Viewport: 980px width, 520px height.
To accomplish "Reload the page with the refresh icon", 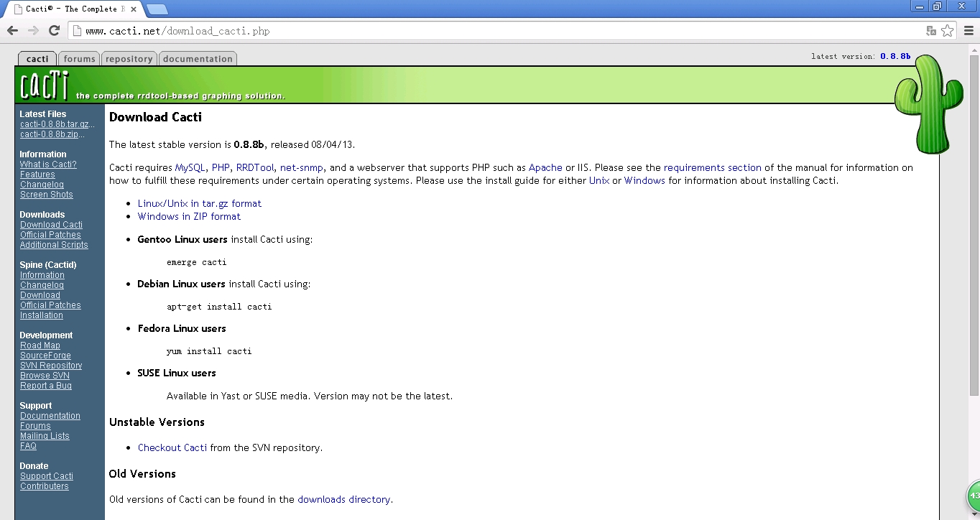I will pyautogui.click(x=54, y=30).
